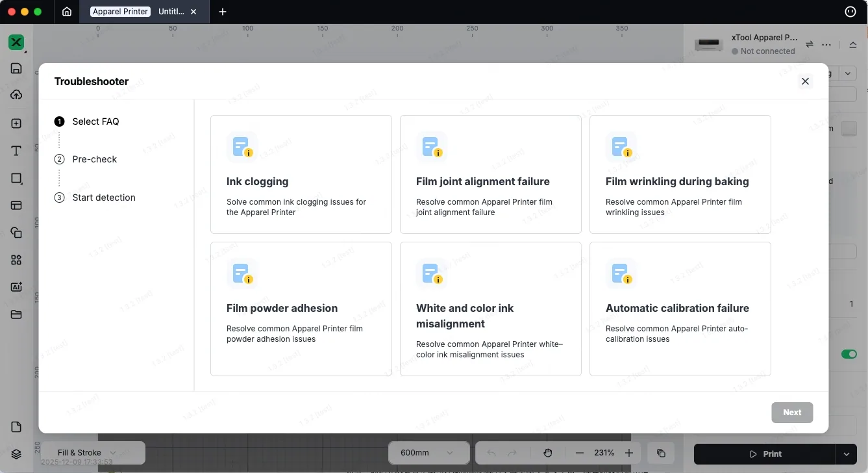Open the home screen icon
The height and width of the screenshot is (473, 868).
coord(67,12)
